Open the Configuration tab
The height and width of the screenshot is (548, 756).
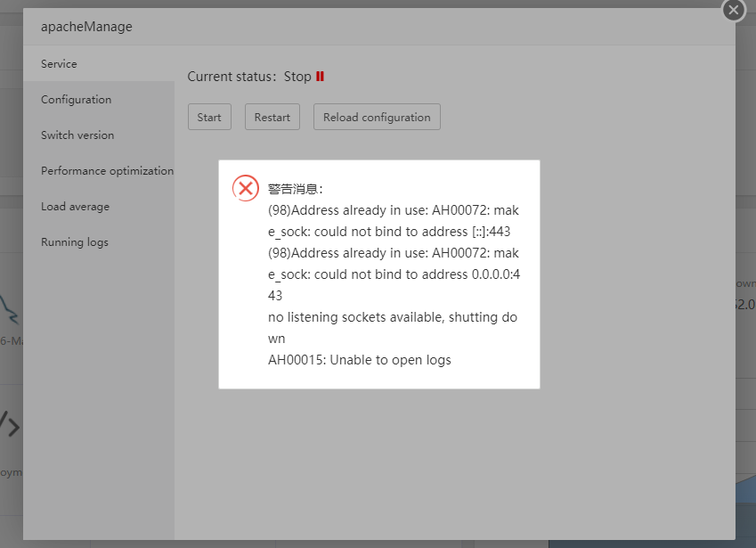pyautogui.click(x=99, y=100)
